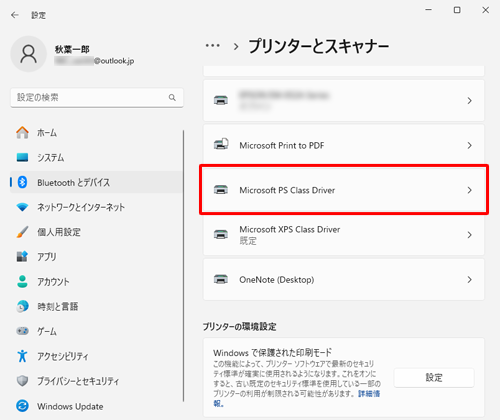This screenshot has width=500, height=420.
Task: Click Windows で保護された印刷モード title
Action: pyautogui.click(x=273, y=352)
